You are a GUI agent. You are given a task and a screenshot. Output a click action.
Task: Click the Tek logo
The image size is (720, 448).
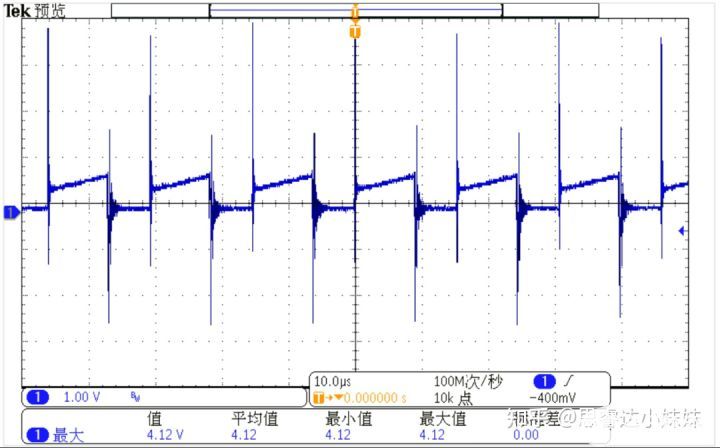17,11
